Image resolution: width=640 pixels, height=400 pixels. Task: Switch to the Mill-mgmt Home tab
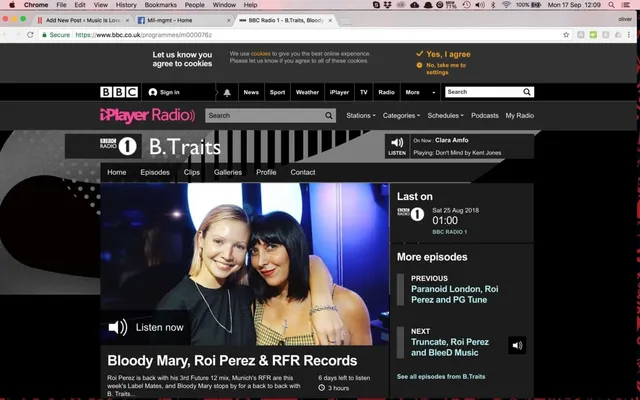pyautogui.click(x=184, y=20)
